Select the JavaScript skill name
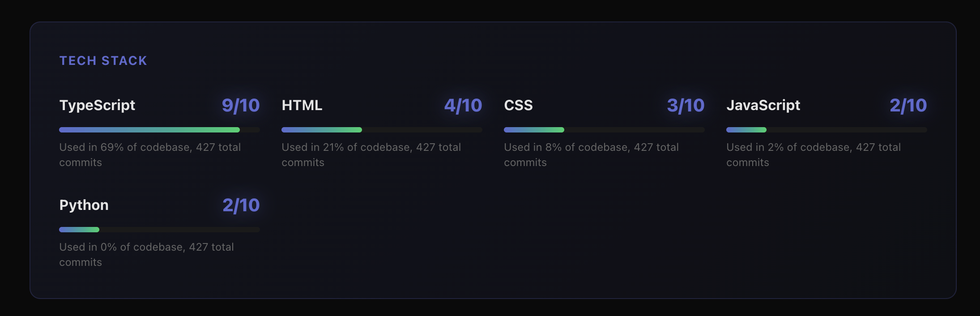 point(763,105)
